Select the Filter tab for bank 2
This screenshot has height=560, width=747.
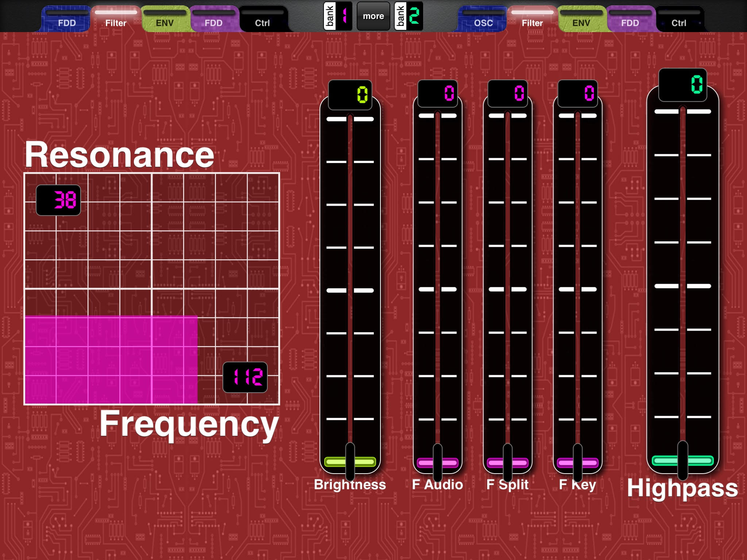(532, 19)
